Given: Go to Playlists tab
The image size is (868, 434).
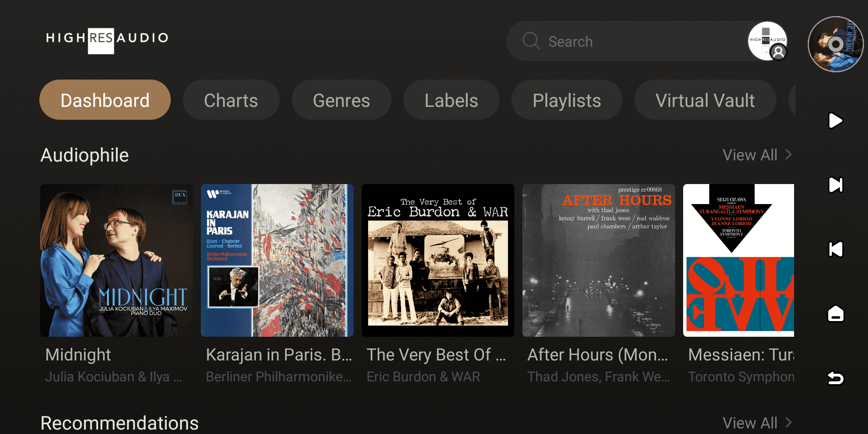Looking at the screenshot, I should pyautogui.click(x=567, y=100).
